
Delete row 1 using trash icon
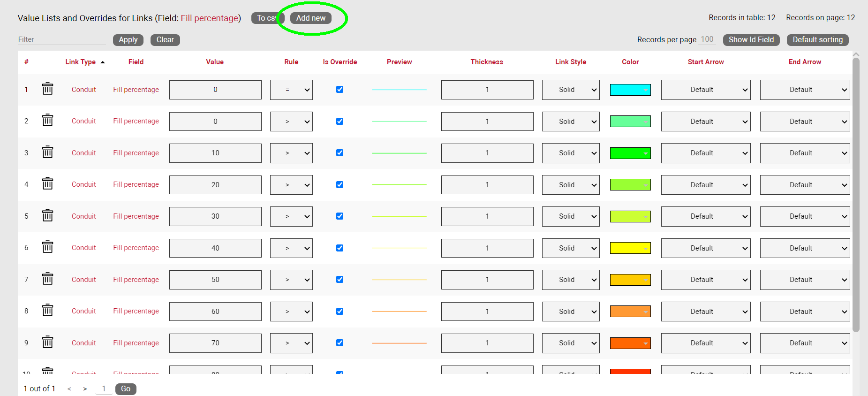47,89
